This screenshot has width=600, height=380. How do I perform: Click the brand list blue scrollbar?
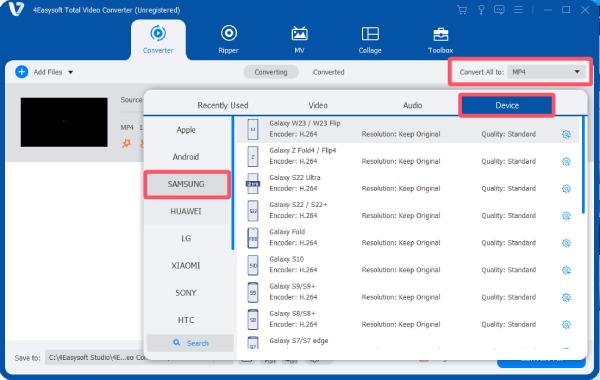(x=233, y=183)
